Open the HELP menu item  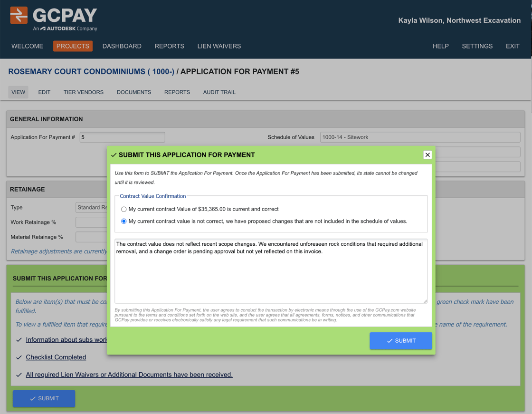tap(440, 46)
